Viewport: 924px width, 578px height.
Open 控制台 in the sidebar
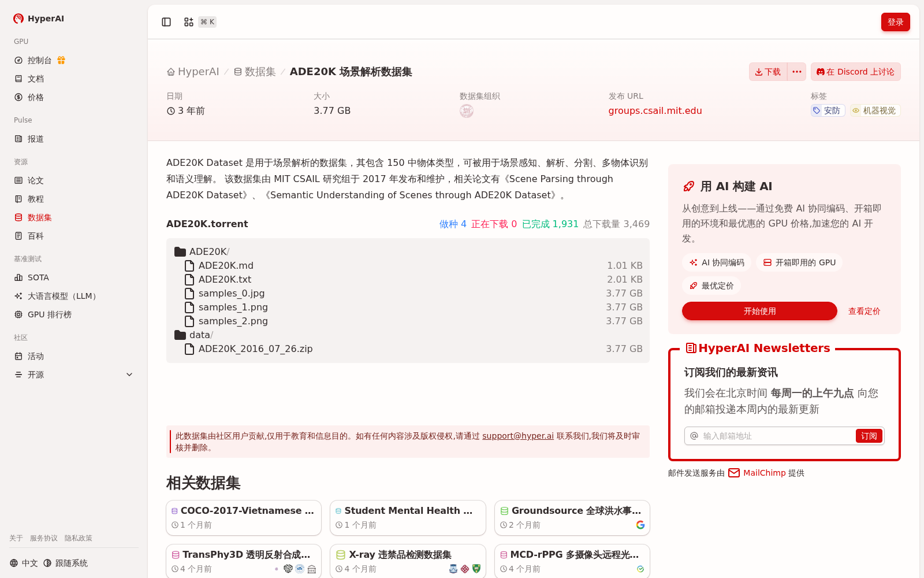click(40, 60)
